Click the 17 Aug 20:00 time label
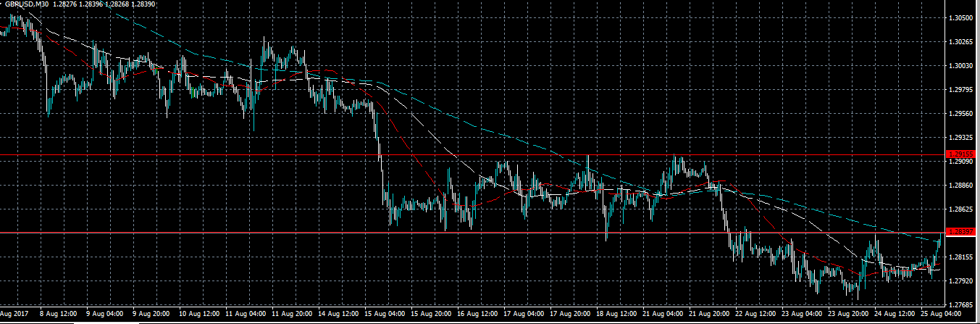This screenshot has width=980, height=324. click(x=569, y=315)
